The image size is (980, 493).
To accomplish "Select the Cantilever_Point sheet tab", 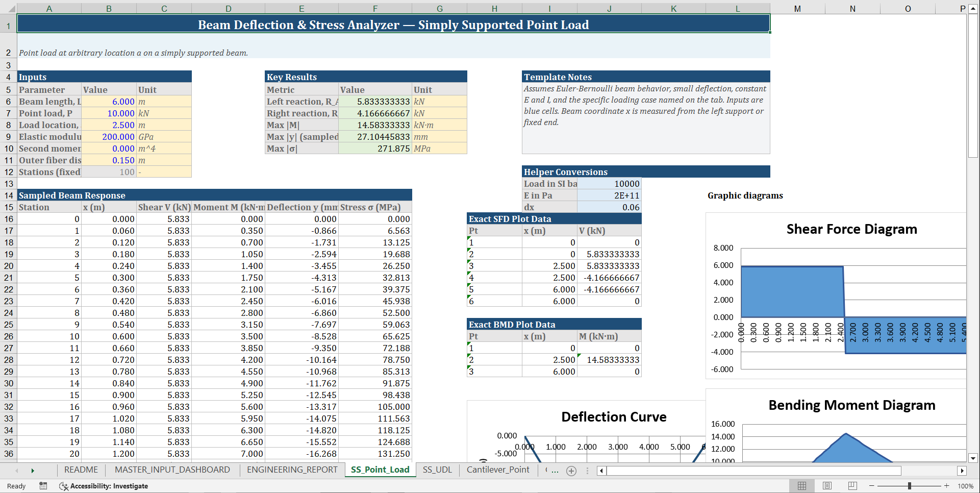I will coord(498,470).
